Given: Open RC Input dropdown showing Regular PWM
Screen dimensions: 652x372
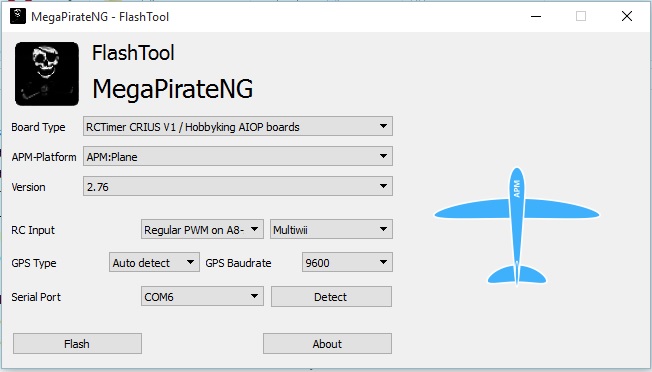Looking at the screenshot, I should pyautogui.click(x=202, y=229).
